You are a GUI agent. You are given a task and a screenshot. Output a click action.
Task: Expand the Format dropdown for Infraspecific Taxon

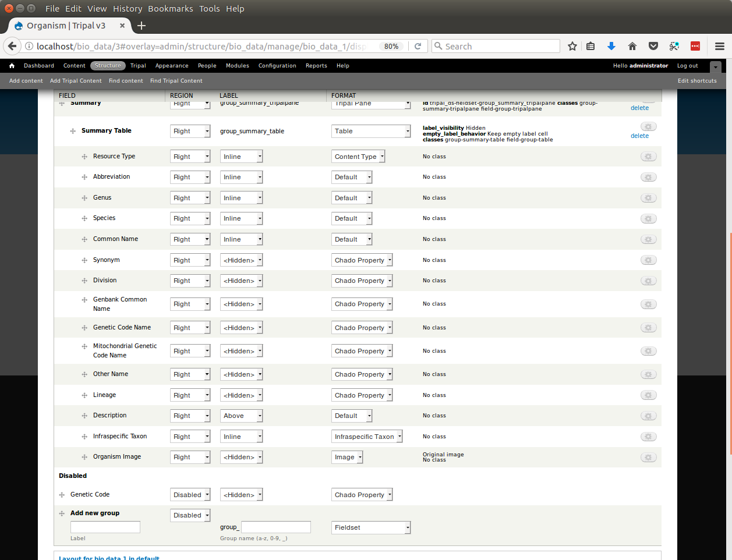click(x=367, y=437)
